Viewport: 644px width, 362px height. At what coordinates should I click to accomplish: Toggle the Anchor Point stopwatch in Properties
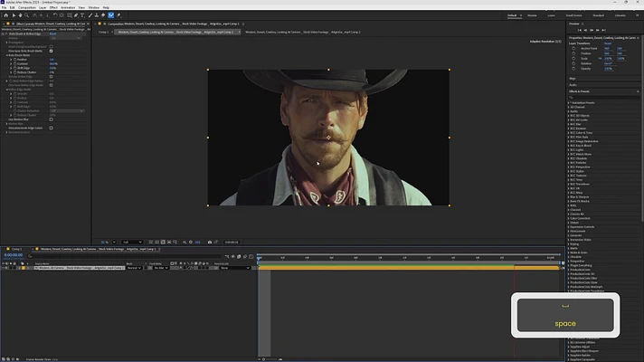[573, 49]
